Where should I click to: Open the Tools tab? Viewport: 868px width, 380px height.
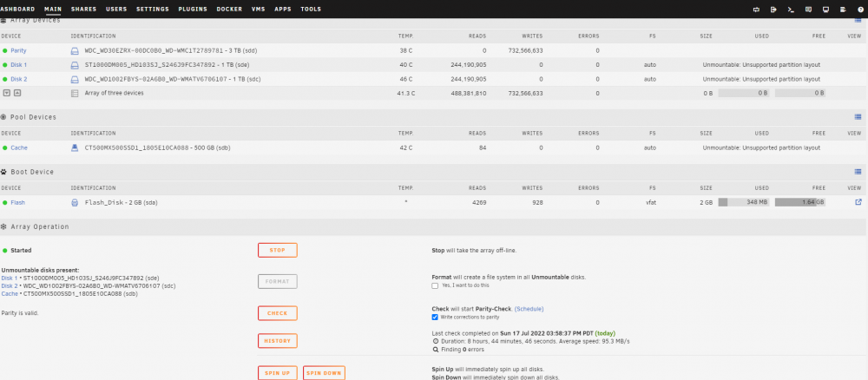311,10
